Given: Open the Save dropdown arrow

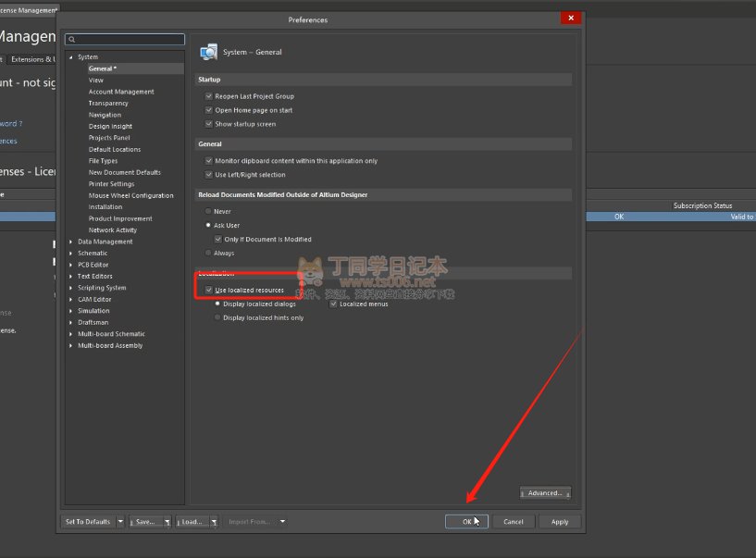Looking at the screenshot, I should point(167,522).
